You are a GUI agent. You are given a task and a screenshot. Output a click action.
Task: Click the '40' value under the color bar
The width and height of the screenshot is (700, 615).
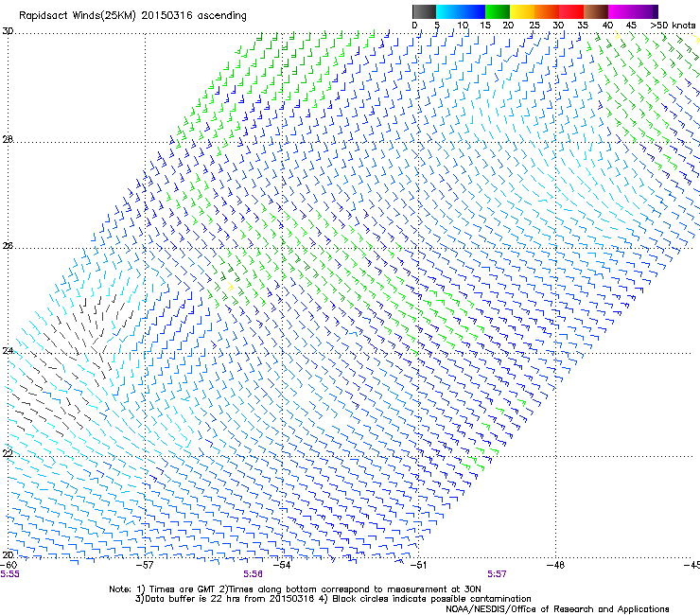coord(607,26)
